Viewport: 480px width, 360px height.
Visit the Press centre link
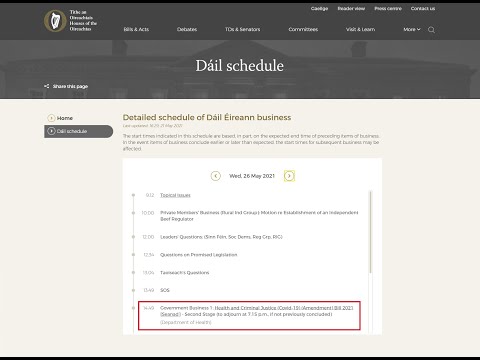[x=388, y=9]
